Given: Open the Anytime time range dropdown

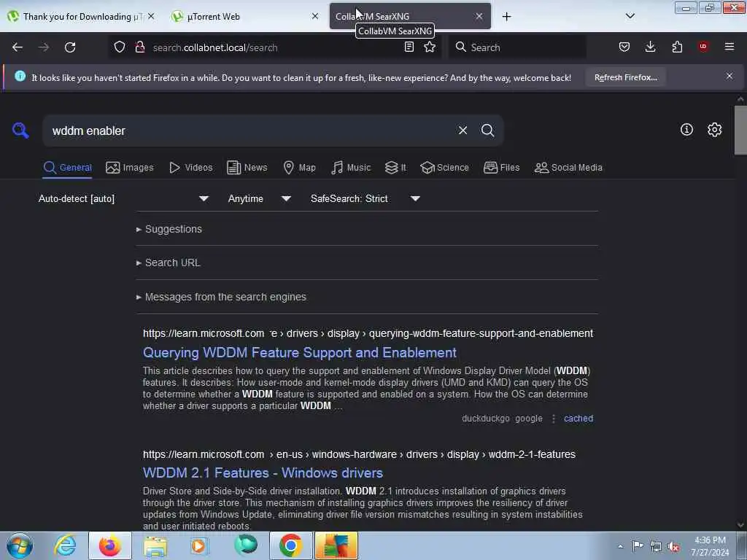Looking at the screenshot, I should [x=260, y=198].
